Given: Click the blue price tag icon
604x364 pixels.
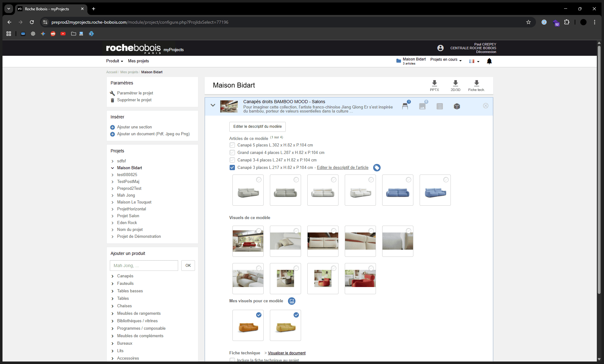Looking at the screenshot, I should [377, 168].
